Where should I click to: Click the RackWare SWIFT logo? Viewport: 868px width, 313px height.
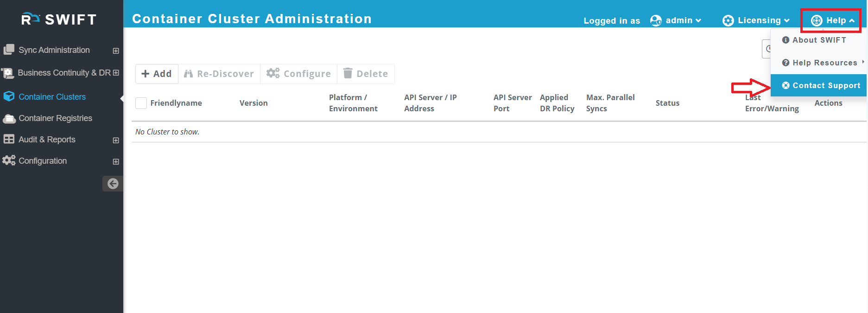[x=59, y=19]
